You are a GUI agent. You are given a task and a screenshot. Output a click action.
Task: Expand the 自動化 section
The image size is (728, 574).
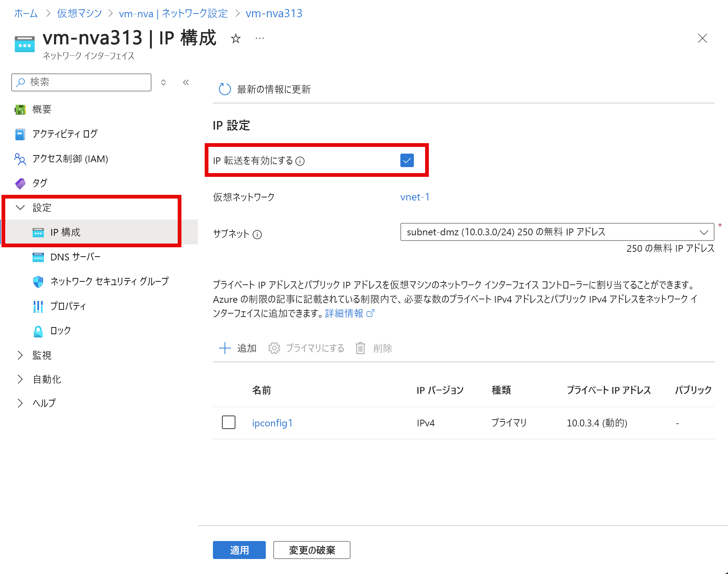pos(20,379)
